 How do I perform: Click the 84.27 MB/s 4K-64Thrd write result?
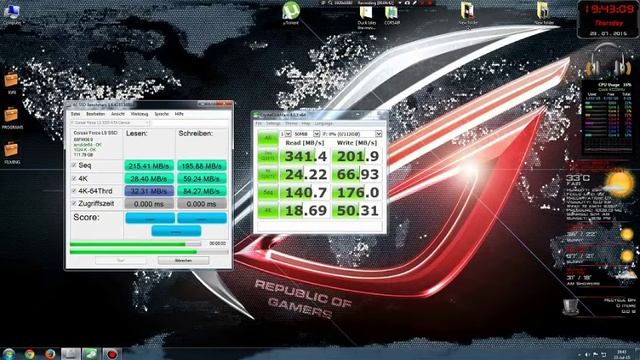[202, 191]
